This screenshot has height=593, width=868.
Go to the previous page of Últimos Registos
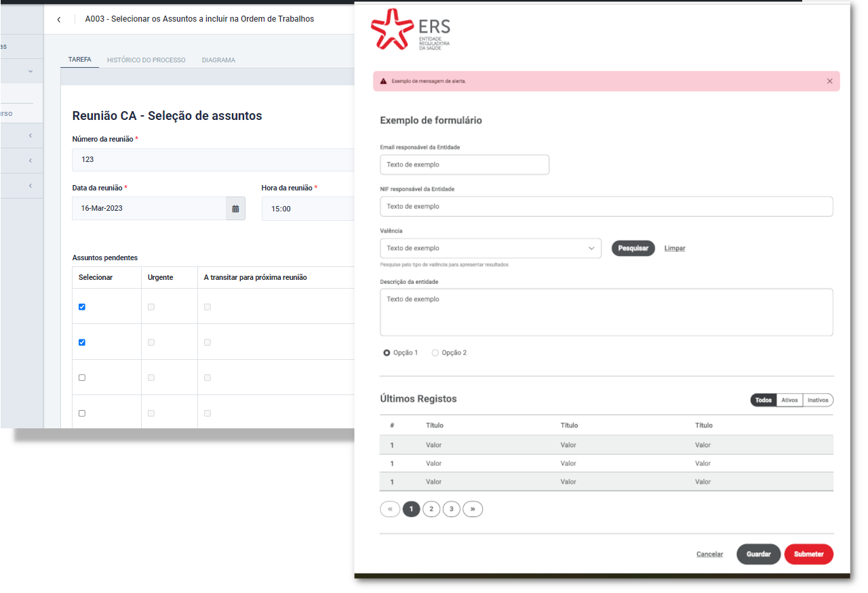click(x=390, y=509)
